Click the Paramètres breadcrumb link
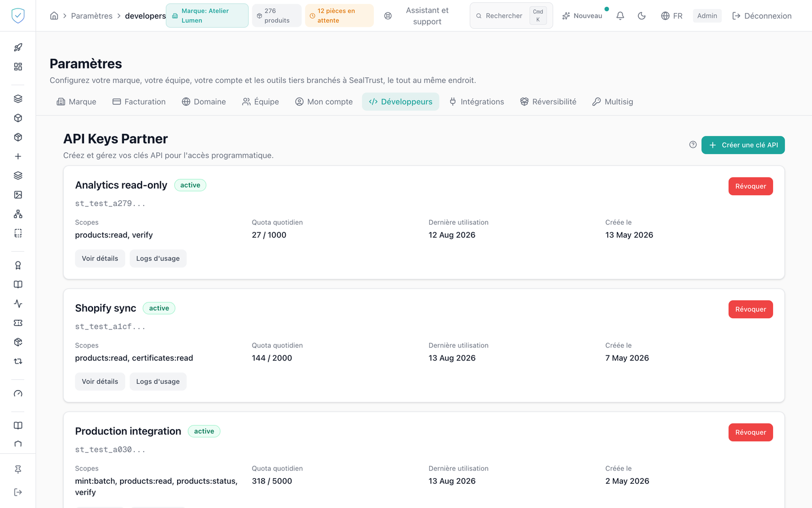812x508 pixels. pyautogui.click(x=92, y=16)
